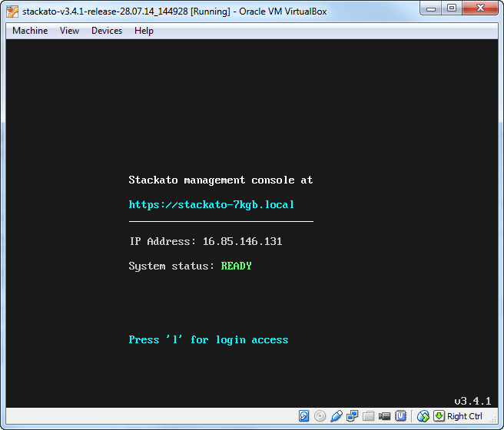Click the IP Address 16.85.146.131 text
504x430 pixels.
click(206, 241)
